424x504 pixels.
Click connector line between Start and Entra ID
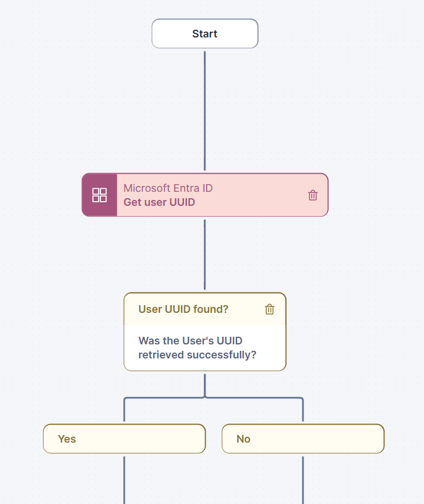(x=205, y=111)
